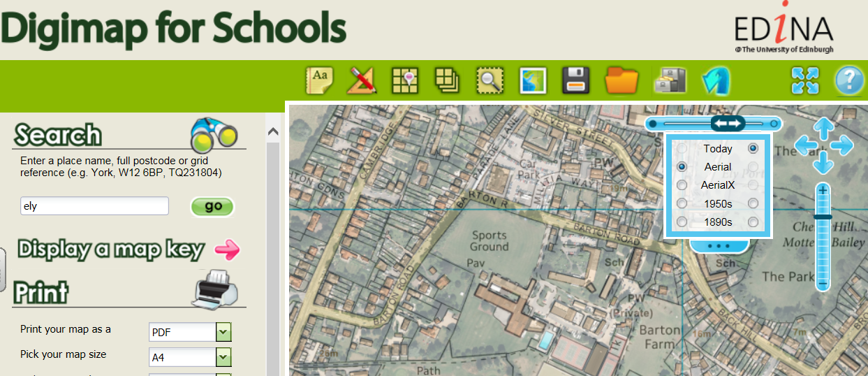
Task: Click the Today layer label
Action: click(x=718, y=148)
